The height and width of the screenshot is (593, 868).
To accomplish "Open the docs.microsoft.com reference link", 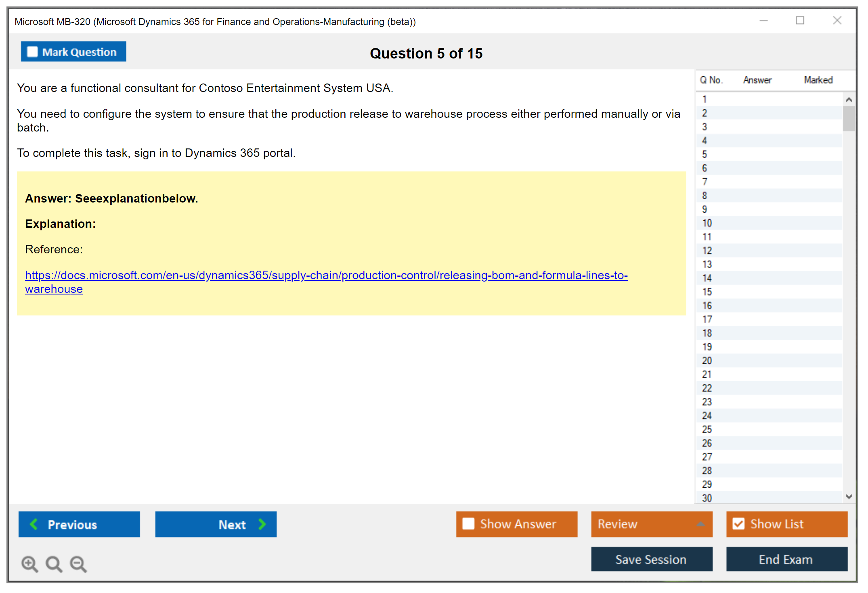I will pos(326,275).
